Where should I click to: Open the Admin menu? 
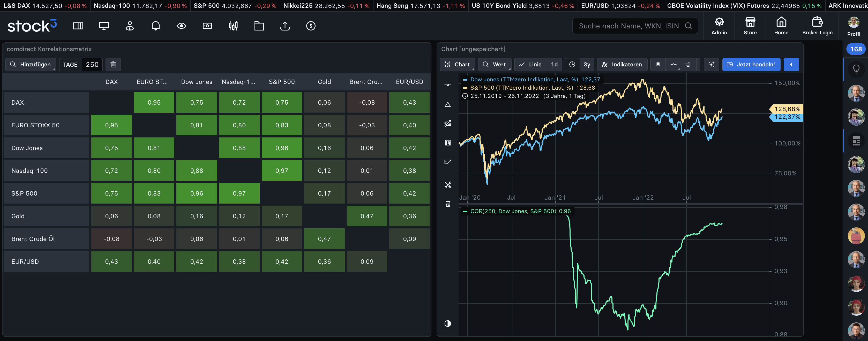coord(719,26)
